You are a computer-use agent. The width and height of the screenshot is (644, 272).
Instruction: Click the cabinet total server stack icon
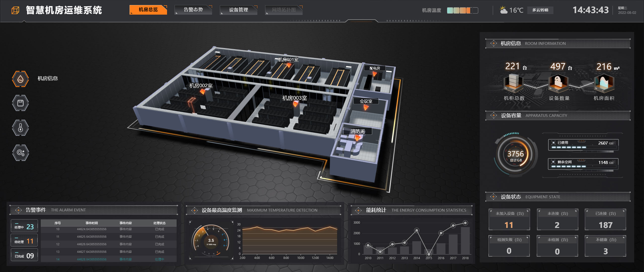(514, 83)
